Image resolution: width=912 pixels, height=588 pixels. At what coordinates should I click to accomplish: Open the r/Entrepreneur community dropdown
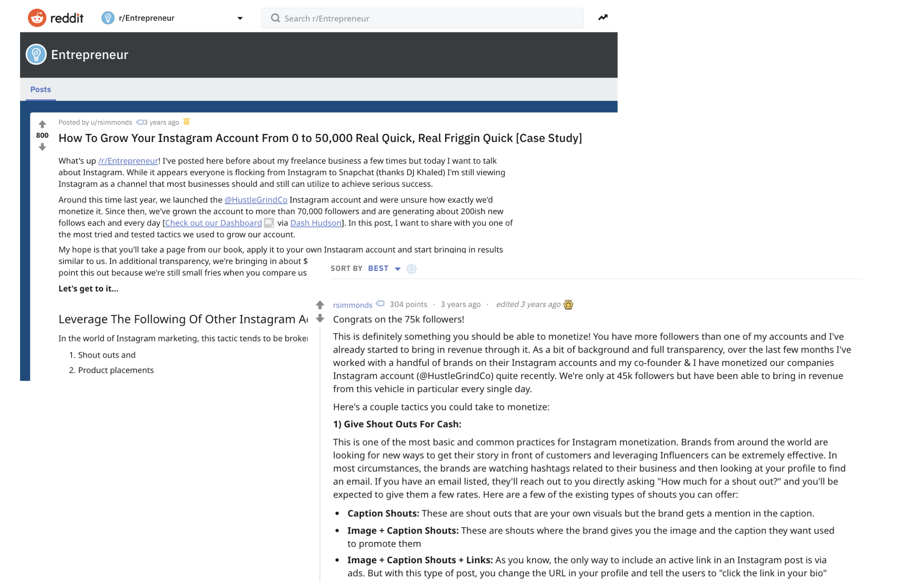[x=240, y=18]
